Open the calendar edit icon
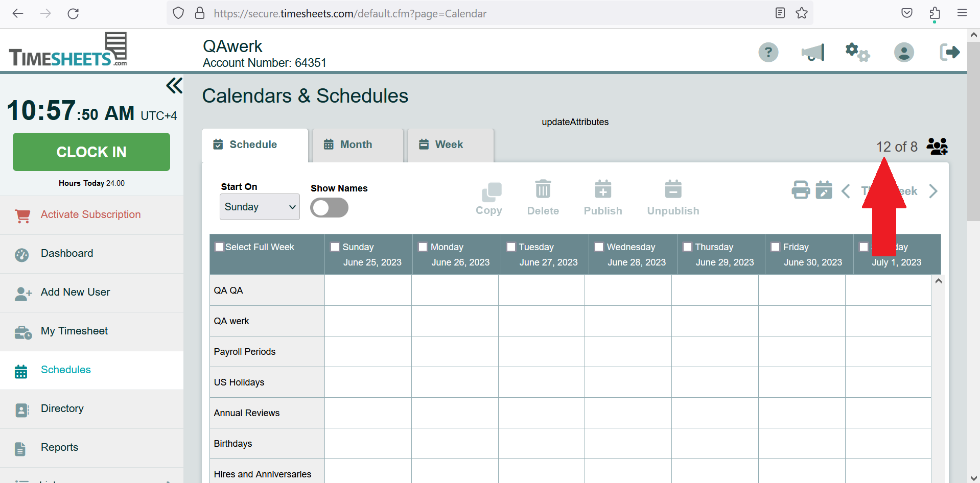This screenshot has width=980, height=483. tap(824, 190)
